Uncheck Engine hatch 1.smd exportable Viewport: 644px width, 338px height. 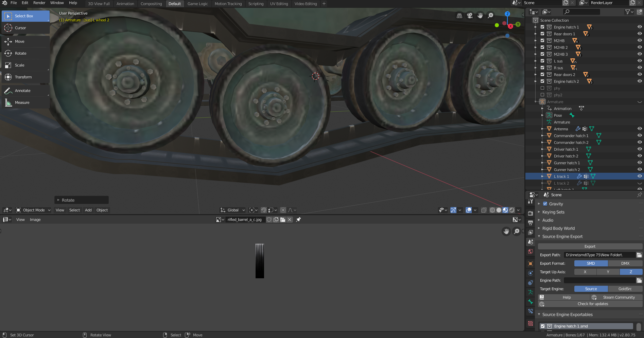point(543,326)
